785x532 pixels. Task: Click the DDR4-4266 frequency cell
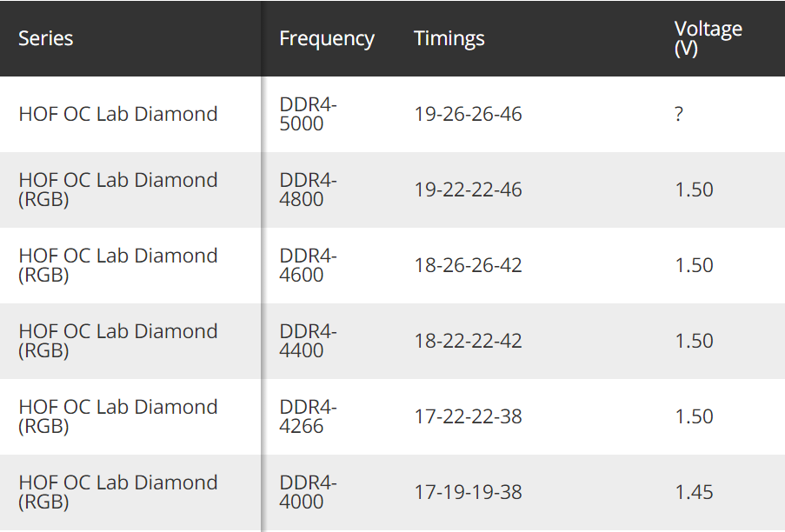308,416
